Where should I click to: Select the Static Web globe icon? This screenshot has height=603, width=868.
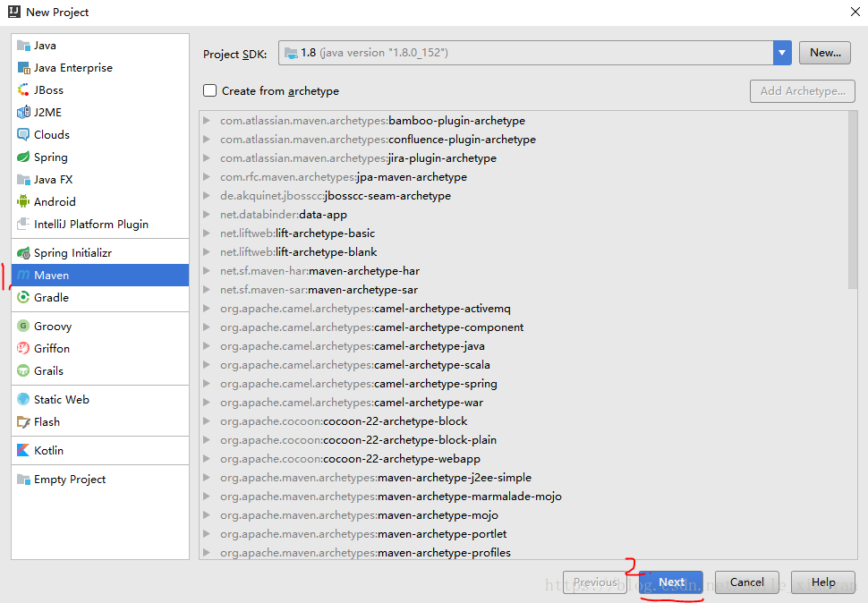23,399
